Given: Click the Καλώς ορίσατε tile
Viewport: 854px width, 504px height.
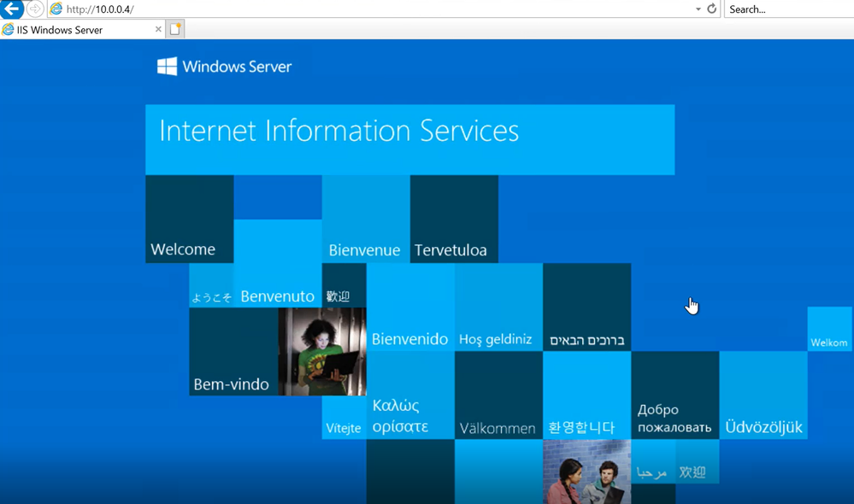Looking at the screenshot, I should (x=410, y=396).
